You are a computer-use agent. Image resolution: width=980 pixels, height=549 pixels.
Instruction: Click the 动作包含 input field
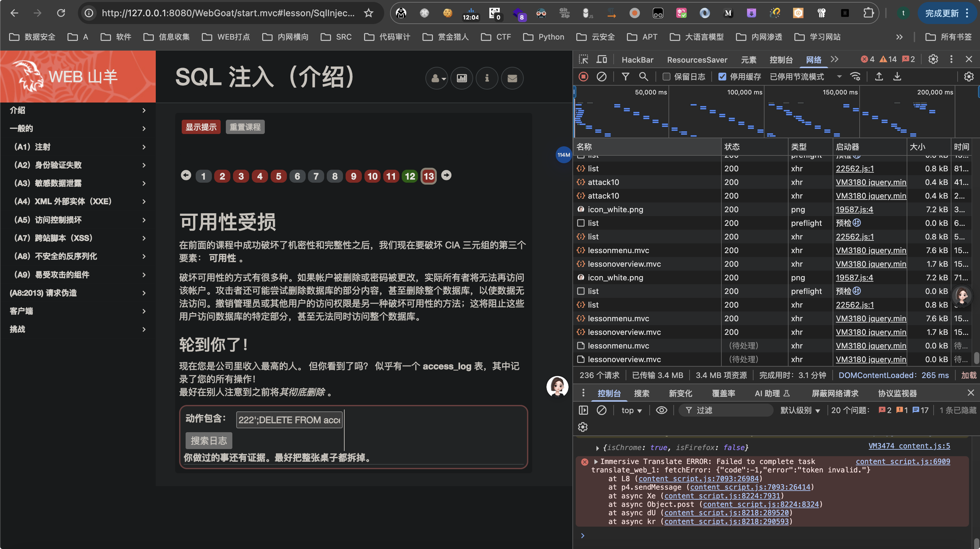pyautogui.click(x=289, y=420)
